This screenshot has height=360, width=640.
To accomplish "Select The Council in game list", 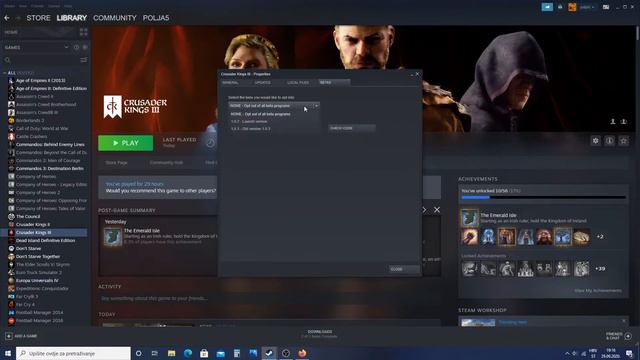I will point(28,216).
